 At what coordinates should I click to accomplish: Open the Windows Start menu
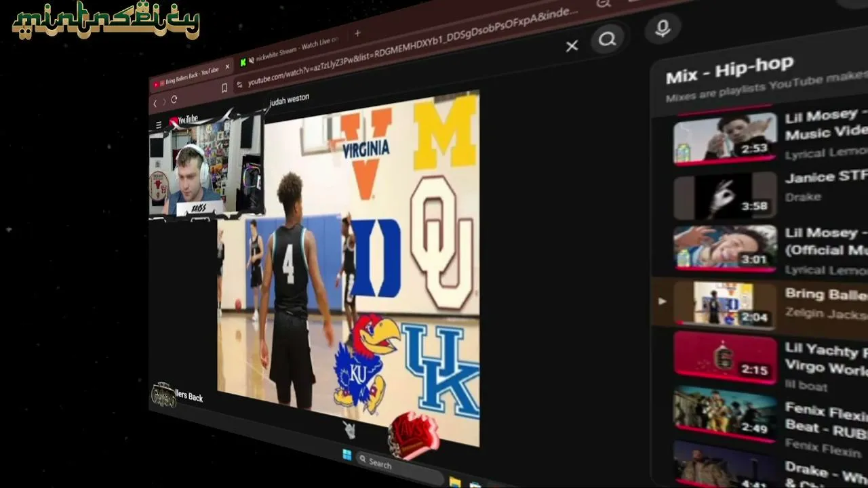(347, 454)
